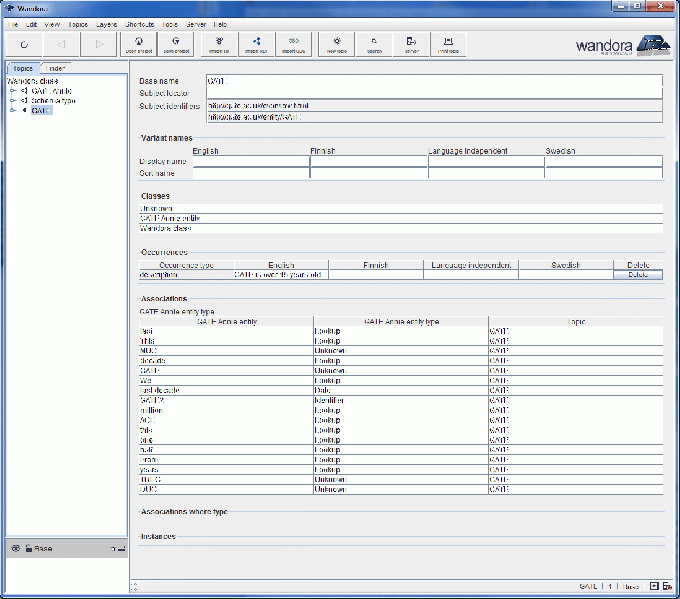
Task: Open the GATE2 association topic link
Action: pyautogui.click(x=150, y=399)
